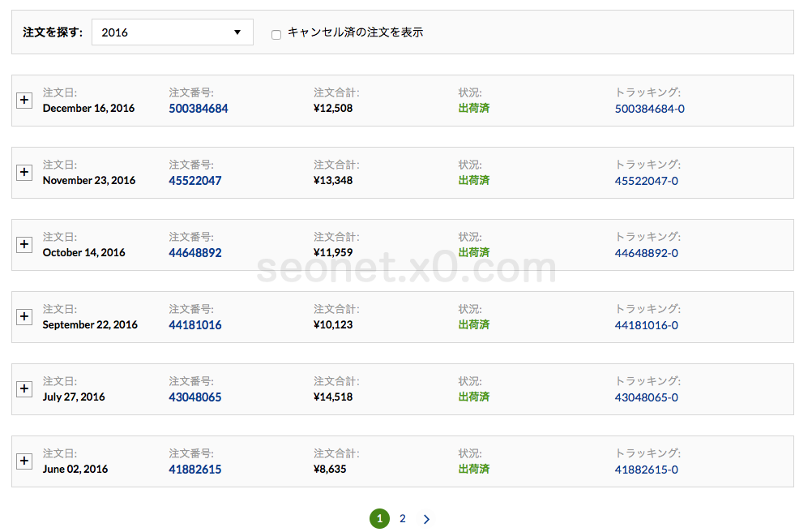The width and height of the screenshot is (812, 532).
Task: Open order number 45522047
Action: click(x=194, y=181)
